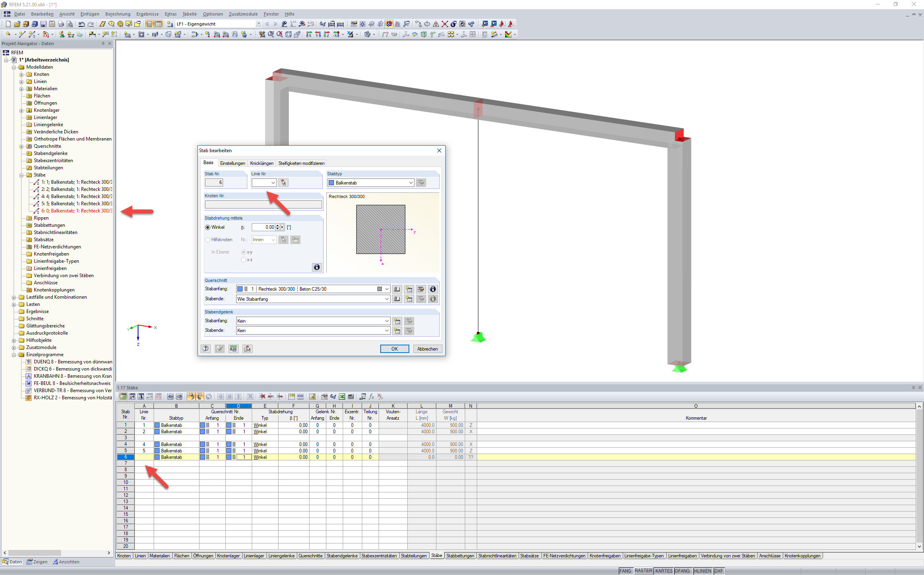Screen dimensions: 924x575
Task: Open cross-section library at Stabanfang
Action: tap(397, 289)
